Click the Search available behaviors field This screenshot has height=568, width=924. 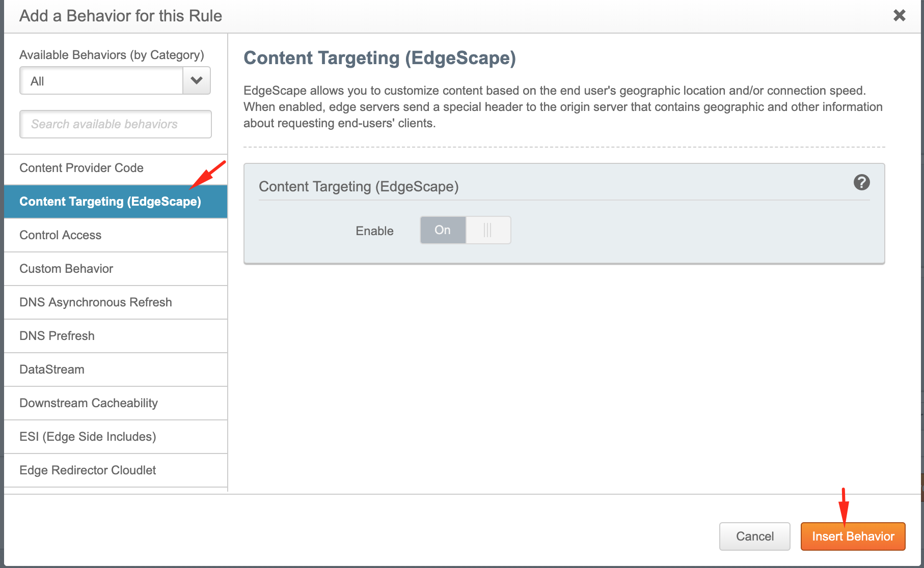[115, 124]
